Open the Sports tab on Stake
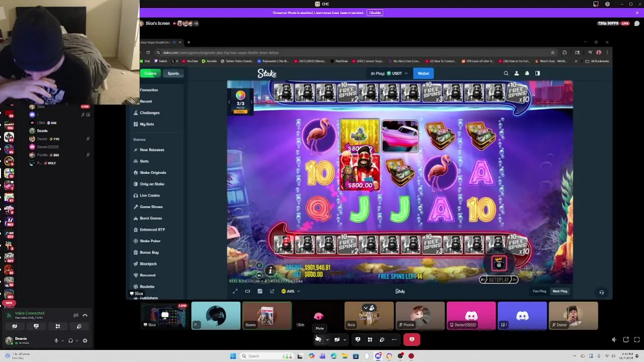The image size is (644, 362). [x=173, y=73]
